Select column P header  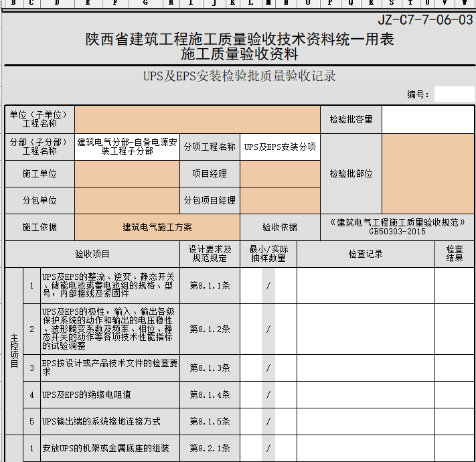[x=330, y=3]
